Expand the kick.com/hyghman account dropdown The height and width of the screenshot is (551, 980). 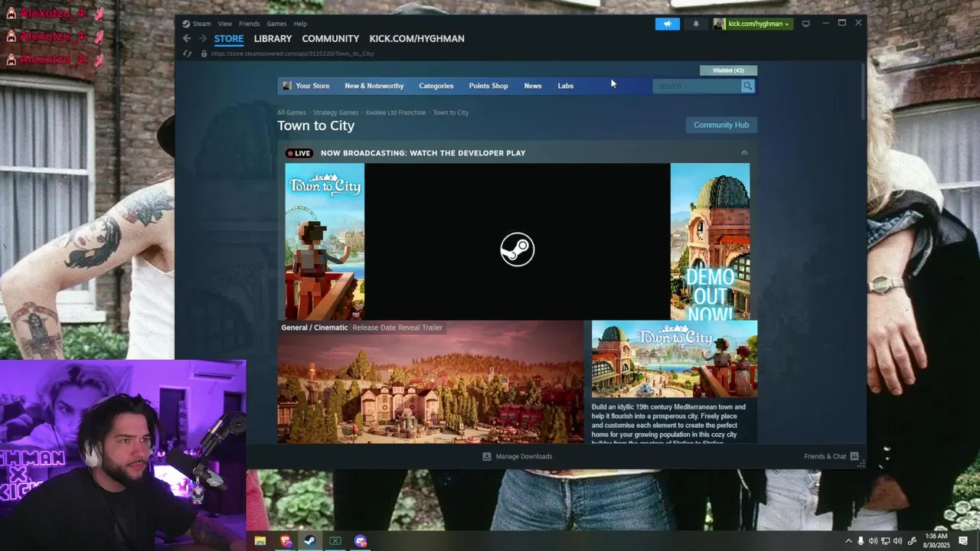tap(753, 24)
